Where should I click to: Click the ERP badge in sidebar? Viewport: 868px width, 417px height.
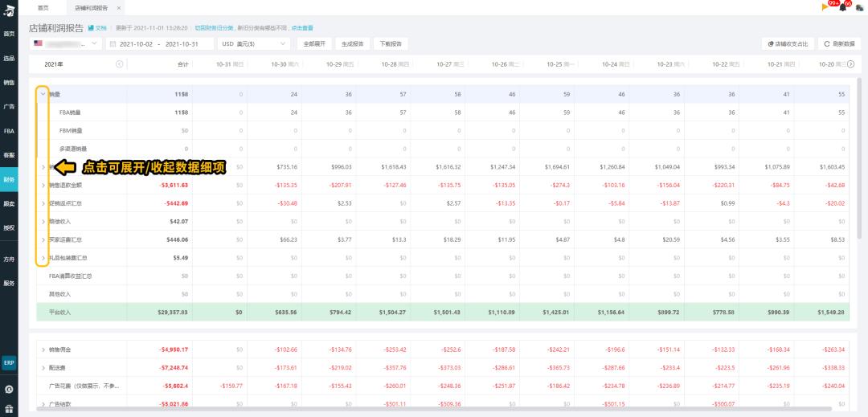click(9, 362)
